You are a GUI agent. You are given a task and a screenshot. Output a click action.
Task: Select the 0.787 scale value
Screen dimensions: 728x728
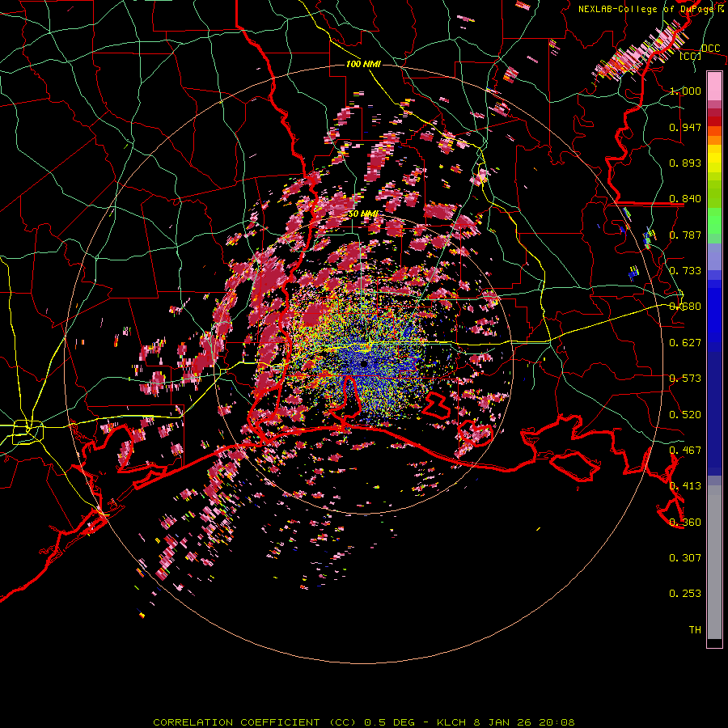click(x=685, y=235)
